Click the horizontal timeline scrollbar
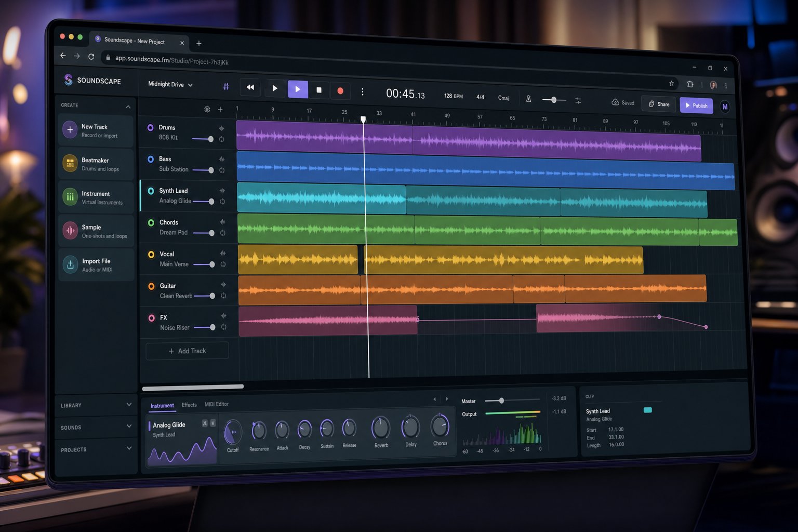This screenshot has width=798, height=532. click(193, 388)
